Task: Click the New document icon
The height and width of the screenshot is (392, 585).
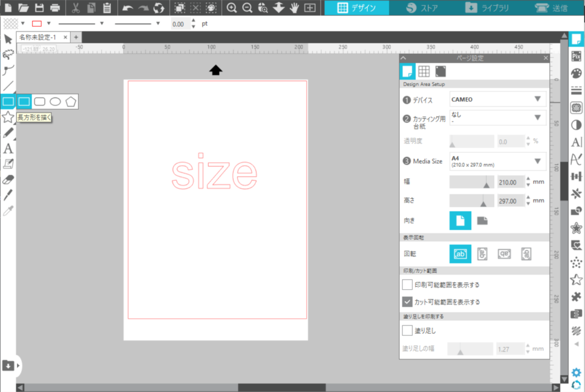Action: coord(8,7)
